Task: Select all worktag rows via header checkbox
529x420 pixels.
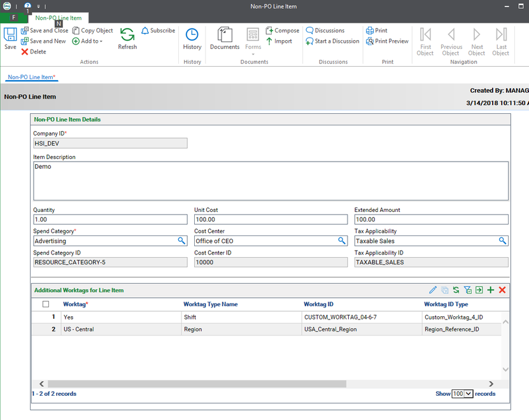Action: [x=45, y=304]
